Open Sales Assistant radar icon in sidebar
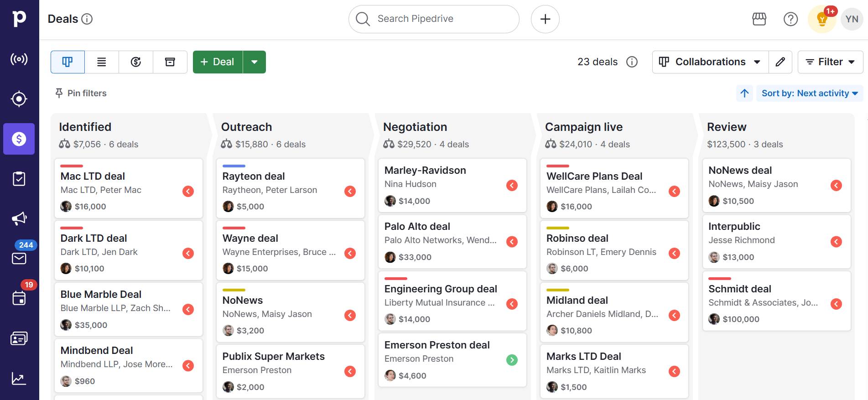868x400 pixels. coord(19,59)
